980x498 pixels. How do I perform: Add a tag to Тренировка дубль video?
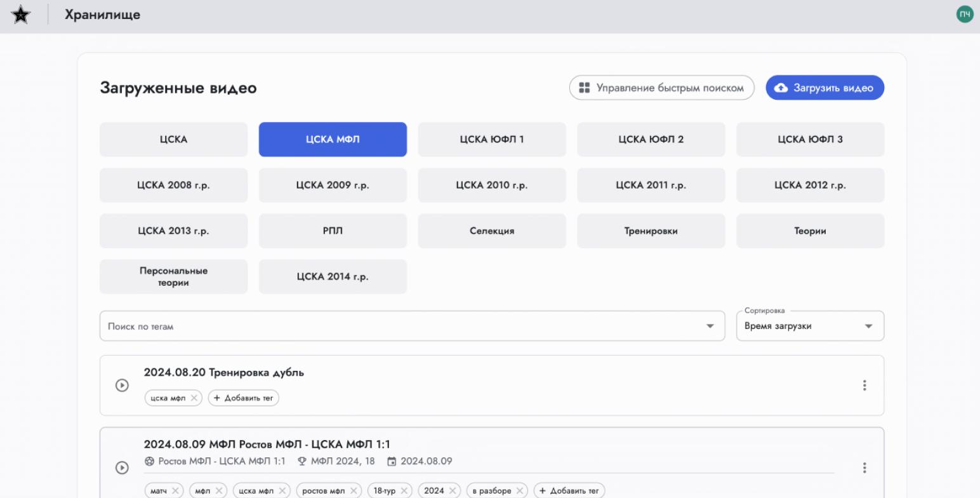[244, 398]
